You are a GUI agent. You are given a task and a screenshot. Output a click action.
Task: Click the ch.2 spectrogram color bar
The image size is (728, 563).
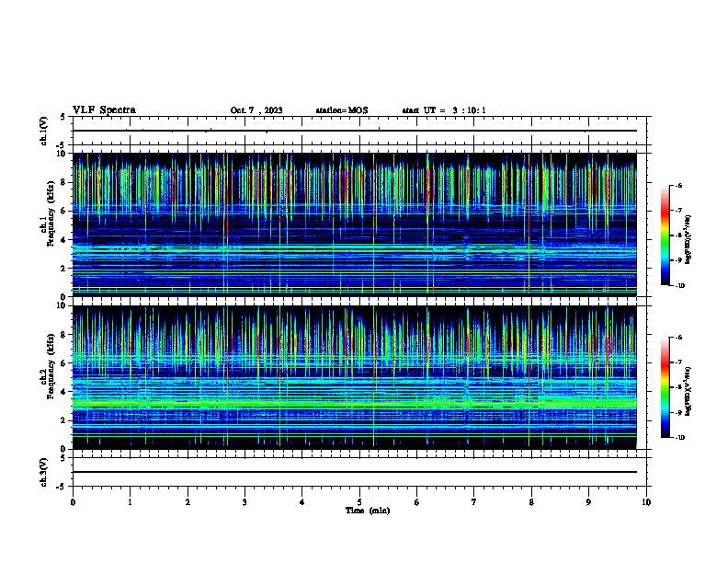point(665,387)
